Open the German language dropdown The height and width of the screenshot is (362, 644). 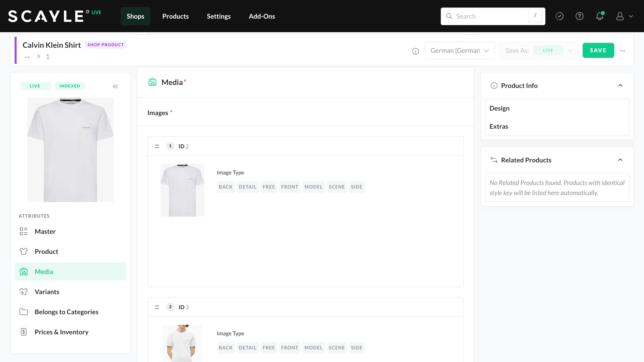pyautogui.click(x=460, y=51)
